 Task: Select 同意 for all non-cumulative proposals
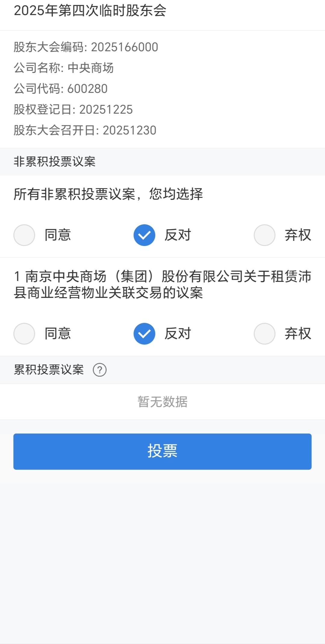pyautogui.click(x=24, y=235)
